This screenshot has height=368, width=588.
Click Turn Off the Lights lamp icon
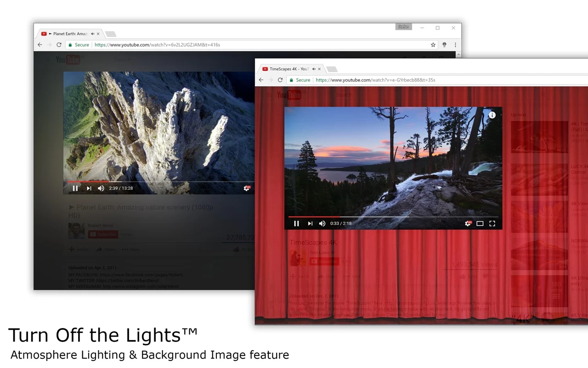pyautogui.click(x=444, y=45)
